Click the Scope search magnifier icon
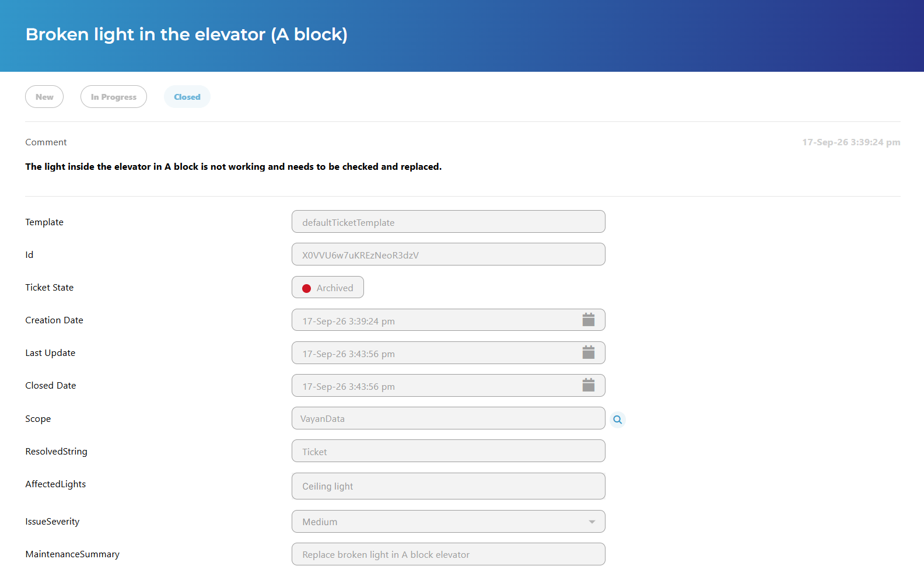Image resolution: width=924 pixels, height=587 pixels. (x=618, y=420)
